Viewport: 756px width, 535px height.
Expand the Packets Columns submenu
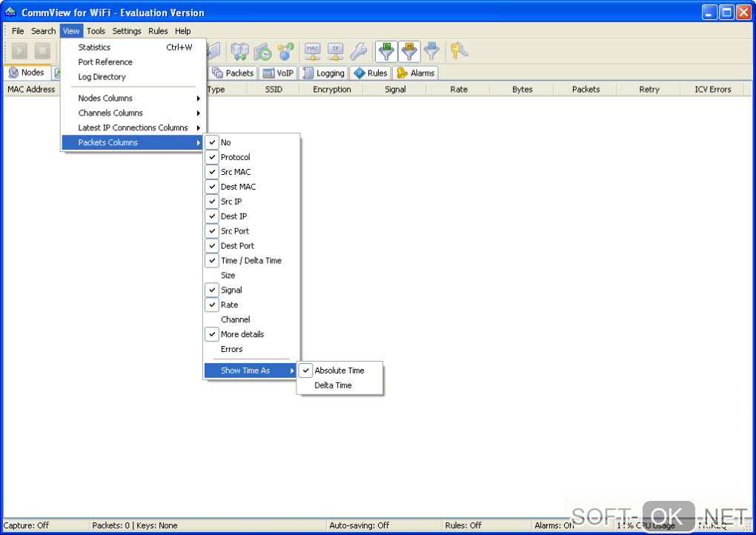(133, 142)
